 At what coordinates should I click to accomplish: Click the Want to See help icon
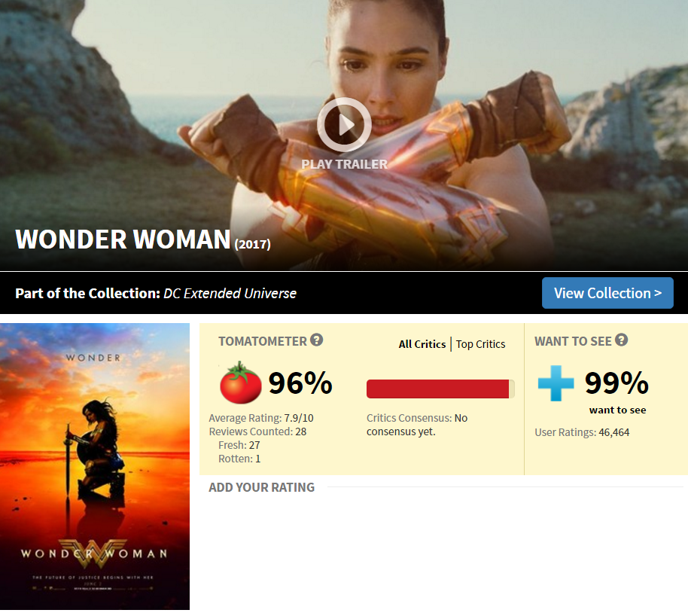tap(621, 340)
